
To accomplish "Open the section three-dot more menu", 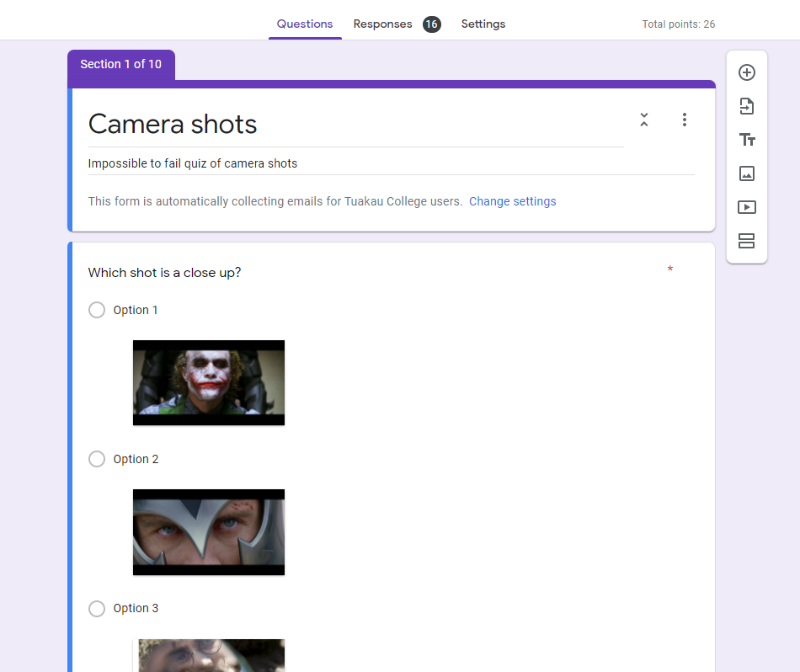I will coord(684,120).
